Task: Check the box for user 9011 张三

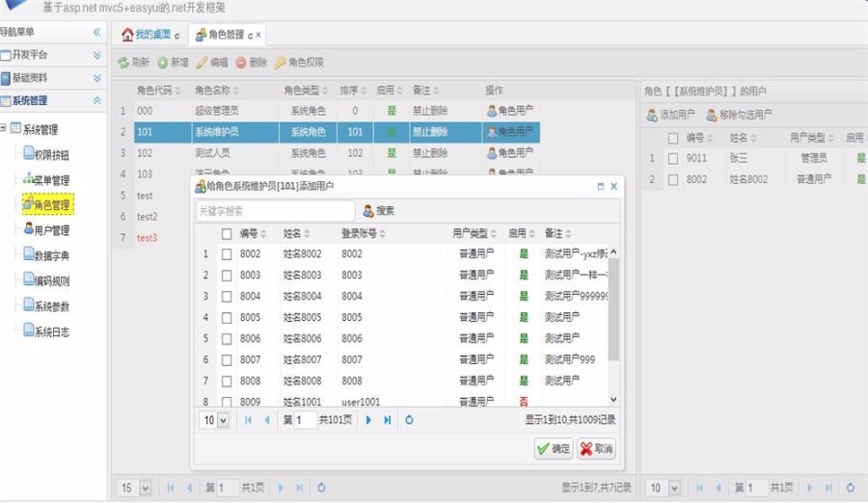Action: [673, 159]
